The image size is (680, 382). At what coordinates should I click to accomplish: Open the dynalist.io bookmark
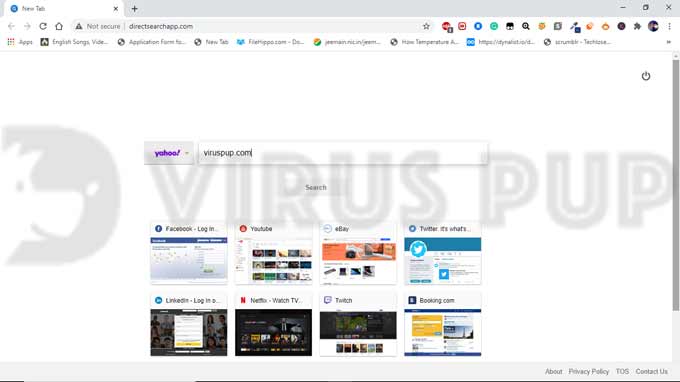[501, 42]
